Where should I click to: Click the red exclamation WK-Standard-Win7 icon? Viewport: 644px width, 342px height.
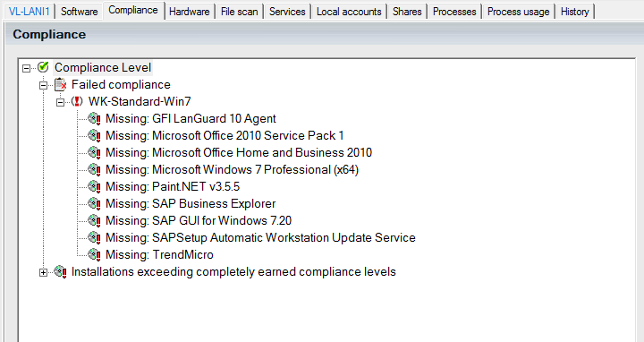(77, 101)
